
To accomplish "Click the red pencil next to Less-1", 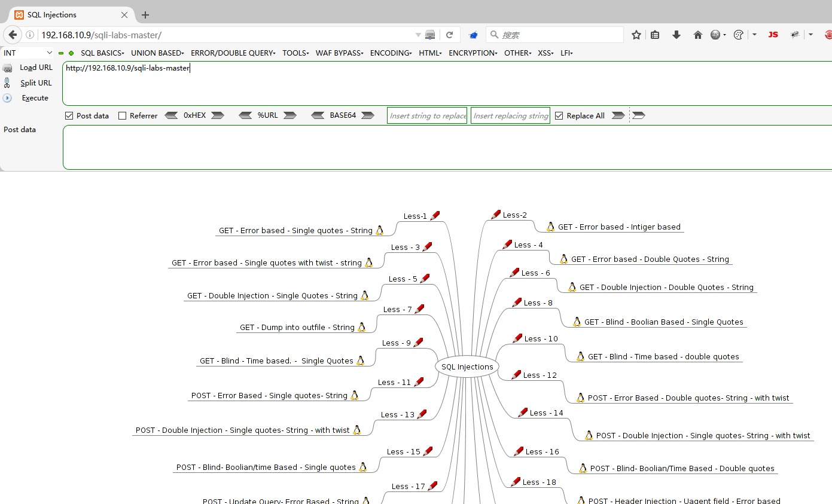I will click(x=435, y=216).
